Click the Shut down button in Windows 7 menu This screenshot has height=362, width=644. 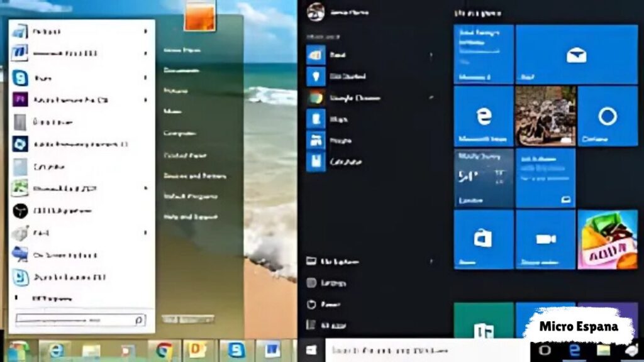click(x=187, y=319)
